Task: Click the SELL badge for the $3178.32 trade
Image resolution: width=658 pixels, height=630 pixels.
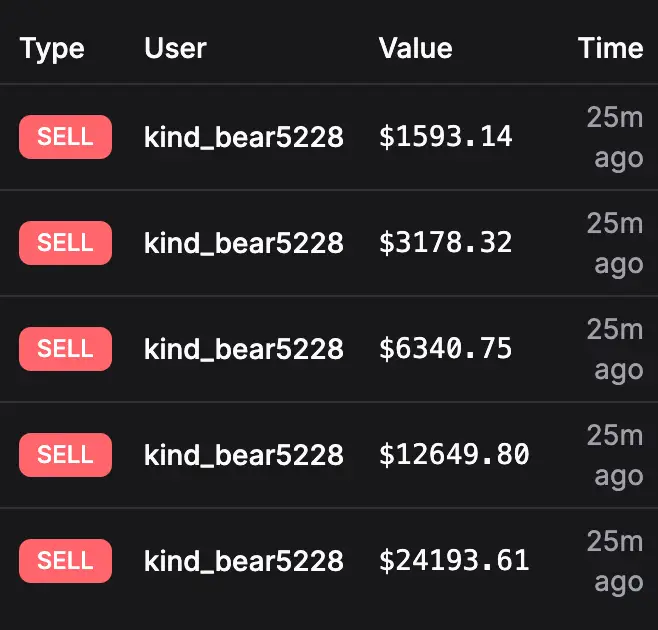Action: click(65, 243)
